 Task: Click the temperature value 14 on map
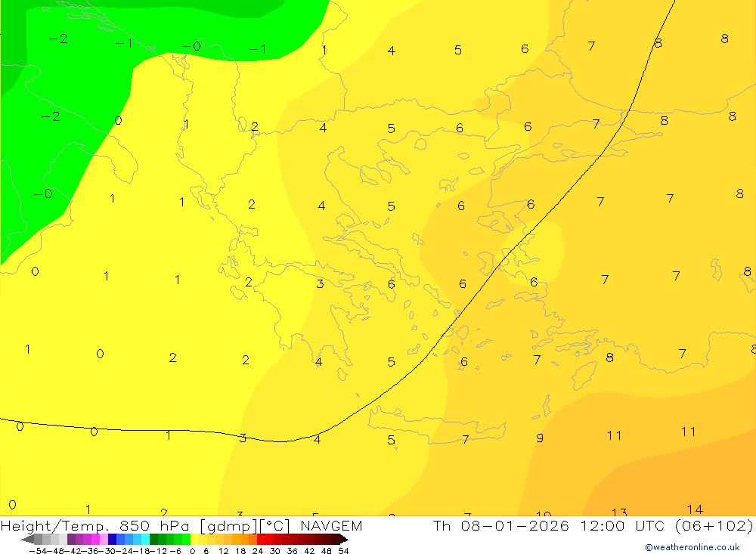pyautogui.click(x=695, y=509)
